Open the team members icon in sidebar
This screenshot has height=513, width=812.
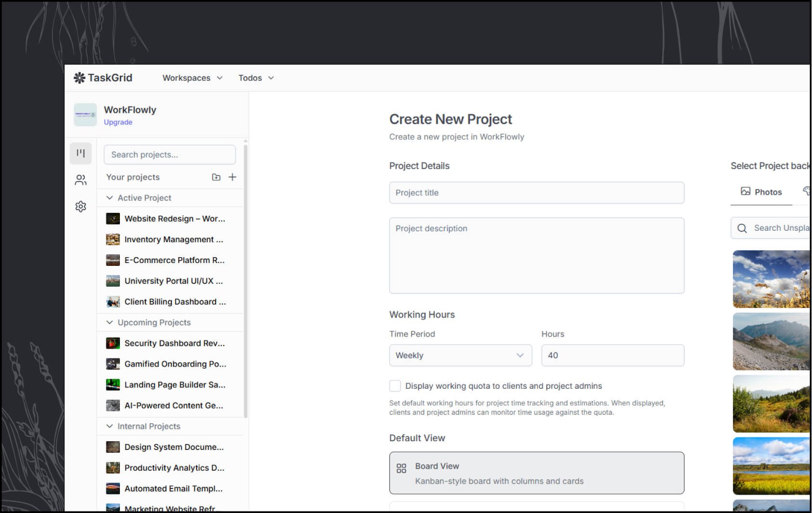(80, 180)
